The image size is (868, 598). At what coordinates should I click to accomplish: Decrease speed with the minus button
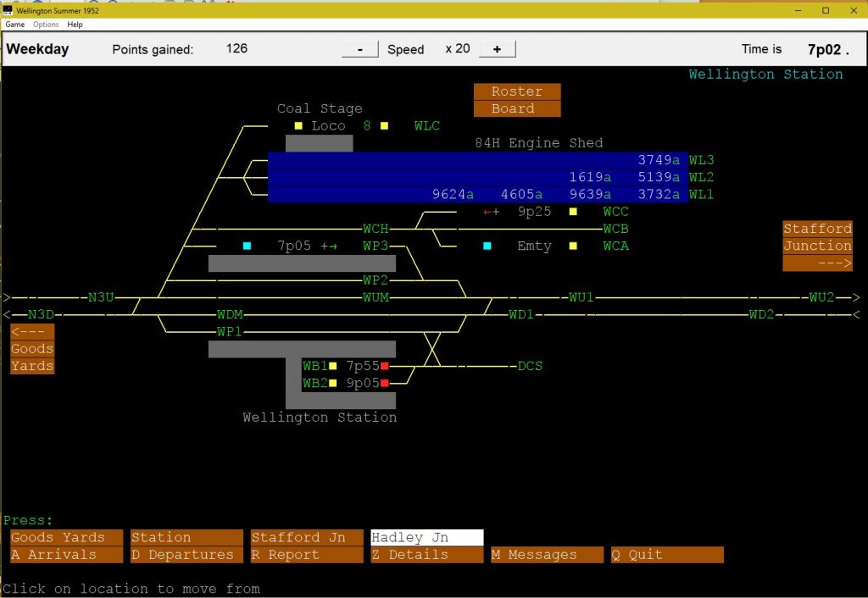[360, 49]
